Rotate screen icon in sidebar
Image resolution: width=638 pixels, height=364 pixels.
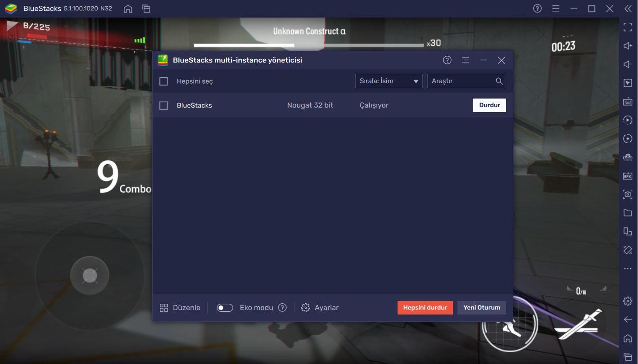(x=628, y=231)
